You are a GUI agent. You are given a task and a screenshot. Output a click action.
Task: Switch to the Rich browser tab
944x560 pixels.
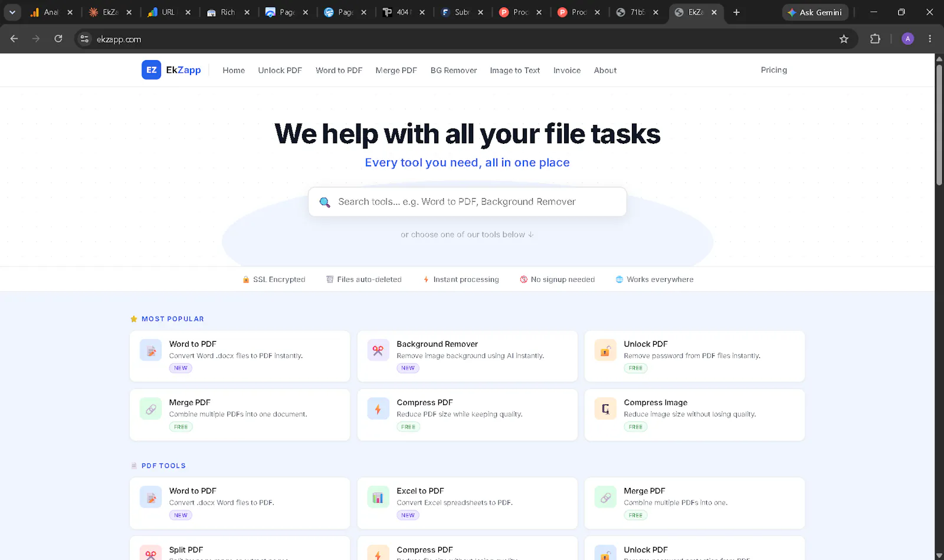coord(227,12)
